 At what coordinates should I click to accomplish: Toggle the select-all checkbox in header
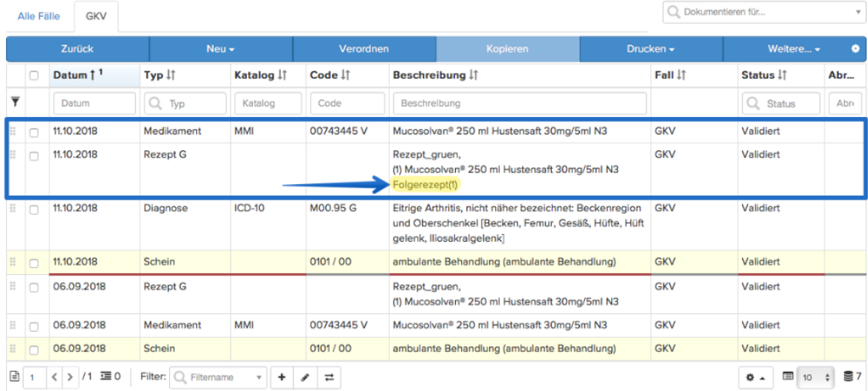[34, 76]
